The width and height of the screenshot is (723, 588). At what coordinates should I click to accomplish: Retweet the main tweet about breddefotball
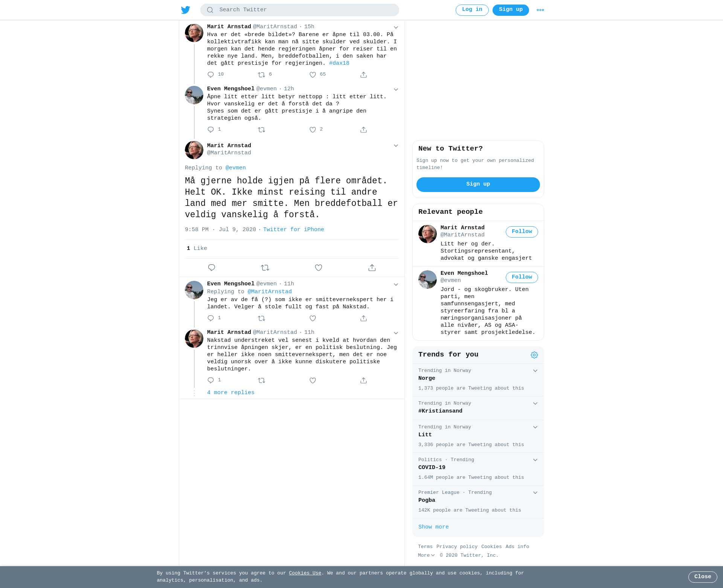coord(265,268)
